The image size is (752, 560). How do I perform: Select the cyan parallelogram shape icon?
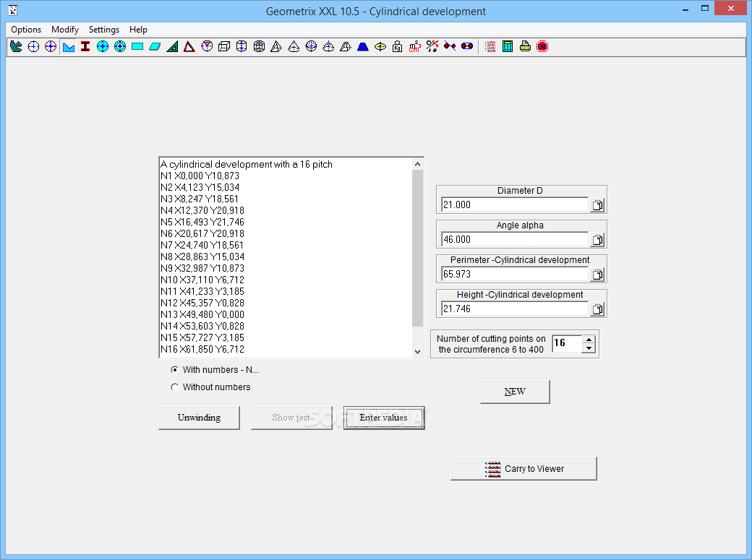pyautogui.click(x=155, y=46)
